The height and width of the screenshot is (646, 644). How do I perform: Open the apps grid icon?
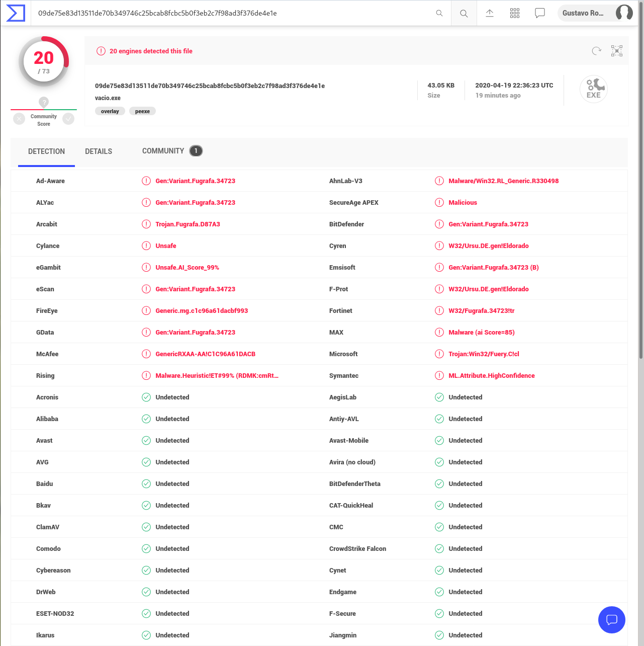click(x=515, y=13)
